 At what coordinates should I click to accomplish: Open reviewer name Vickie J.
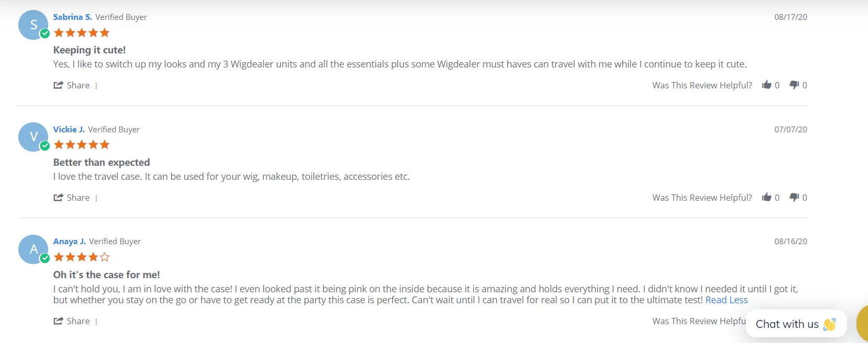point(69,130)
